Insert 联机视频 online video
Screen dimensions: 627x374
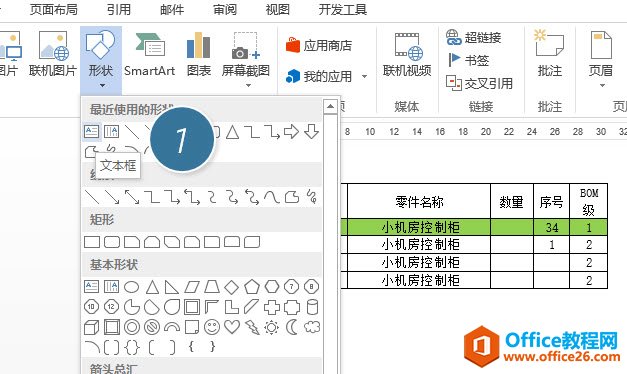[x=407, y=54]
